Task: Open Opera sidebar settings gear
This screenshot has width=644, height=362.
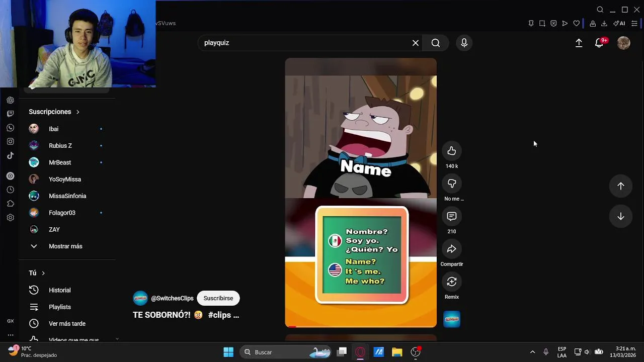Action: 10,218
